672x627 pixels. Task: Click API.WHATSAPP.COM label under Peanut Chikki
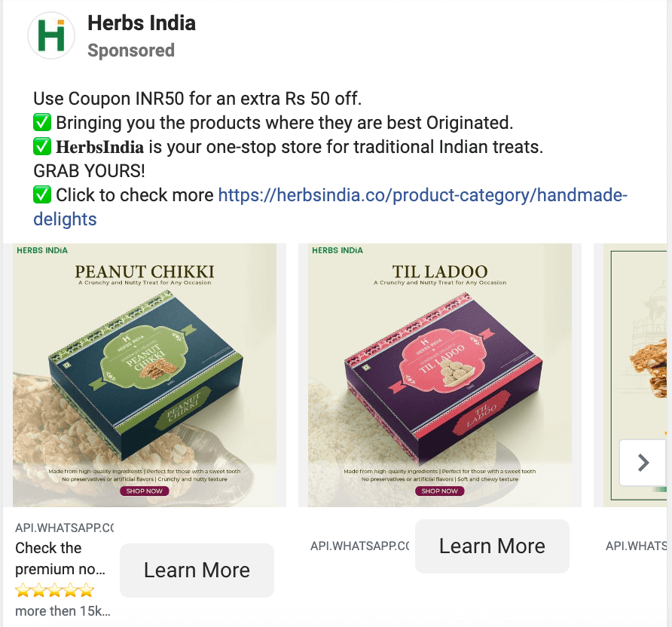tap(64, 528)
